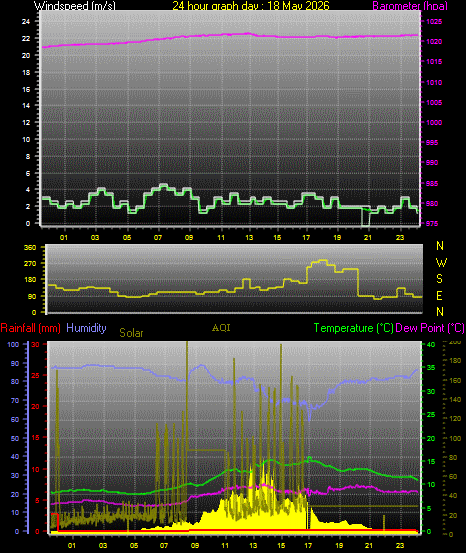Click the 13 hour marker on wind graph

click(x=249, y=237)
